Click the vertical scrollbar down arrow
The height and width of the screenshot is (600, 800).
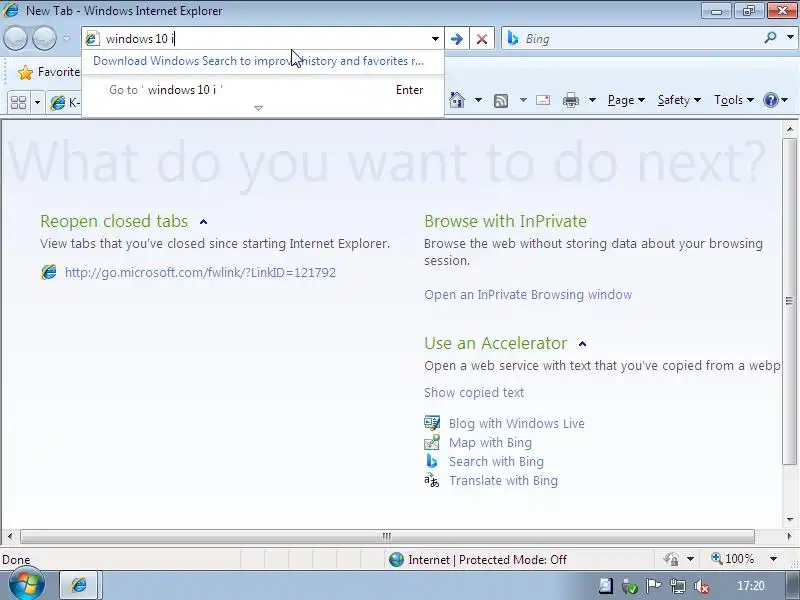(790, 520)
